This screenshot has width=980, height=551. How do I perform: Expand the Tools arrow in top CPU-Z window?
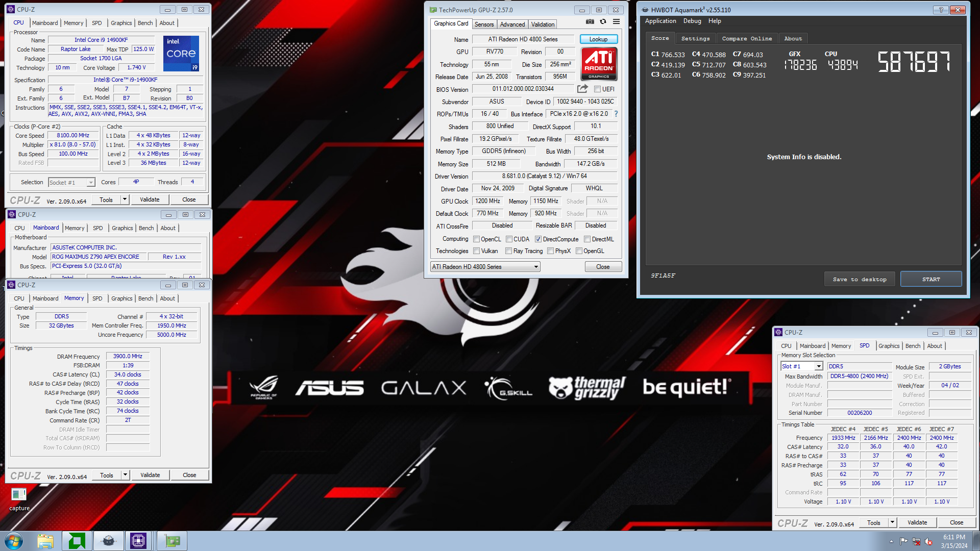pyautogui.click(x=125, y=199)
